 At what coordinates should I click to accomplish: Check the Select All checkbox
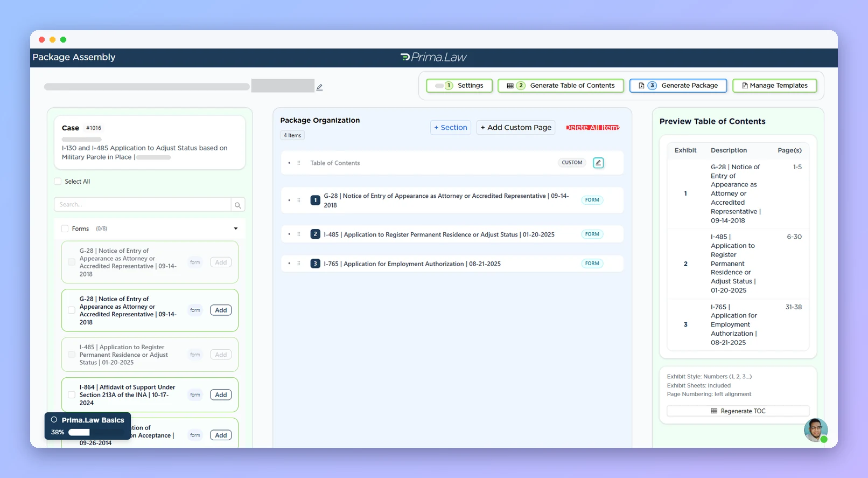tap(58, 182)
